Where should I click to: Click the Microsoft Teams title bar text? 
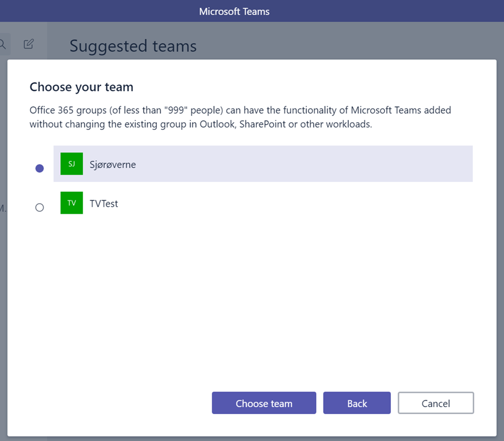(234, 11)
